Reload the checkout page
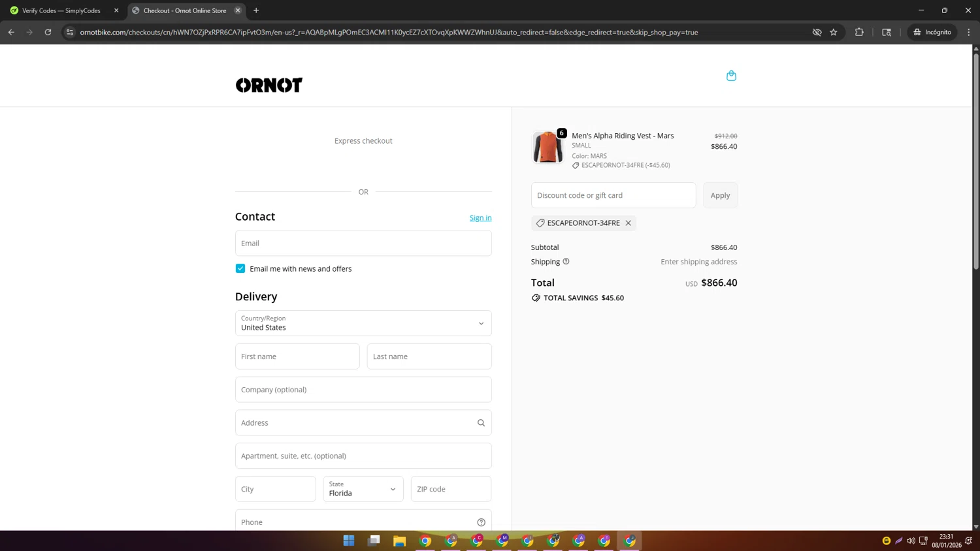 48,32
